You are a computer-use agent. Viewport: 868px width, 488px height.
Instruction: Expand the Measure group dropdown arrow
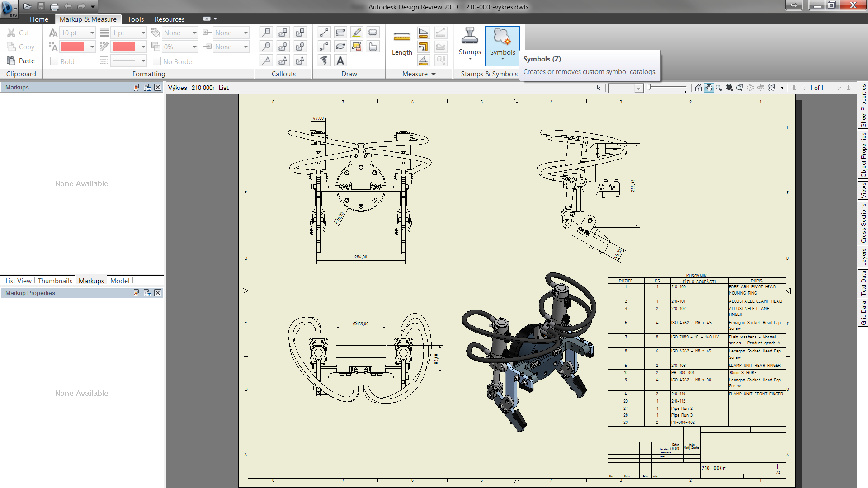coord(434,74)
